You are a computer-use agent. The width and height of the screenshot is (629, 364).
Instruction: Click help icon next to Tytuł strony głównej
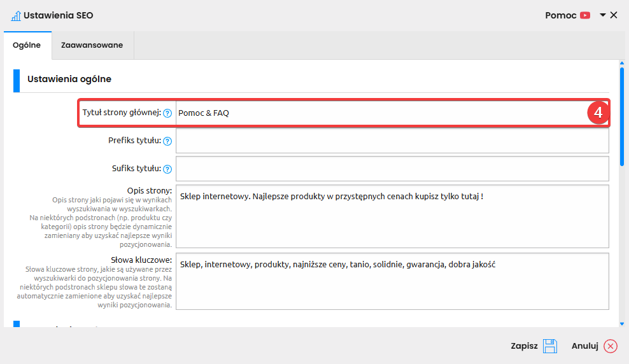pos(167,113)
